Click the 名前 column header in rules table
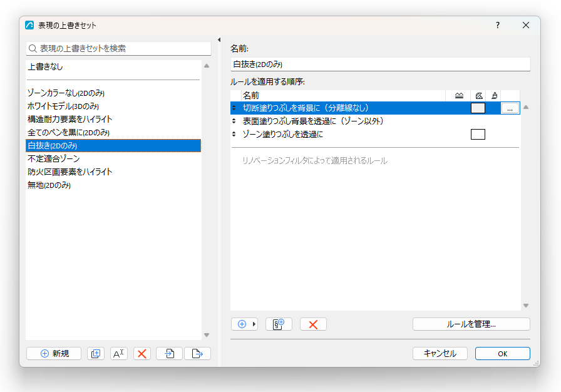 (x=343, y=96)
